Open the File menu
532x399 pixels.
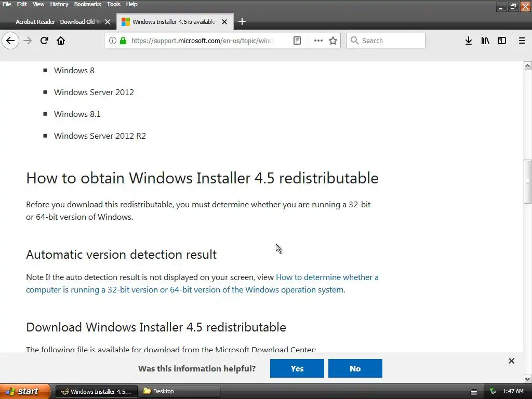point(7,4)
